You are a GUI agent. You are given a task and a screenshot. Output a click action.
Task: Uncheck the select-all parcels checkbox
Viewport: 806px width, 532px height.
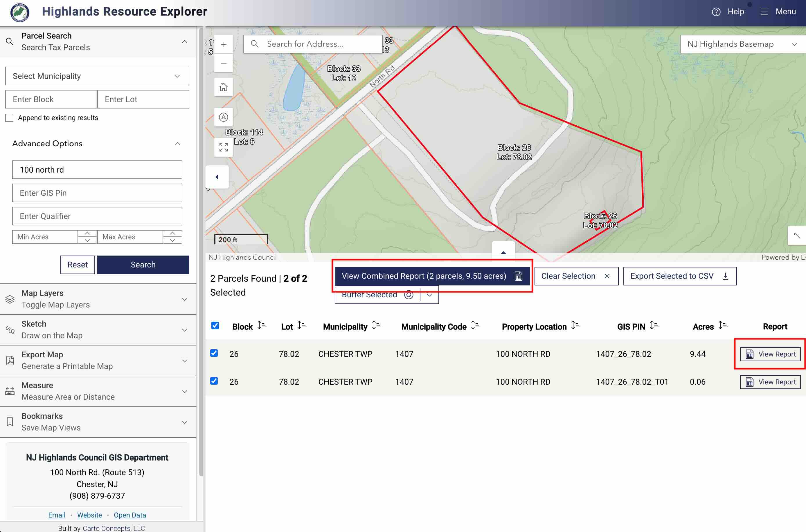(215, 326)
